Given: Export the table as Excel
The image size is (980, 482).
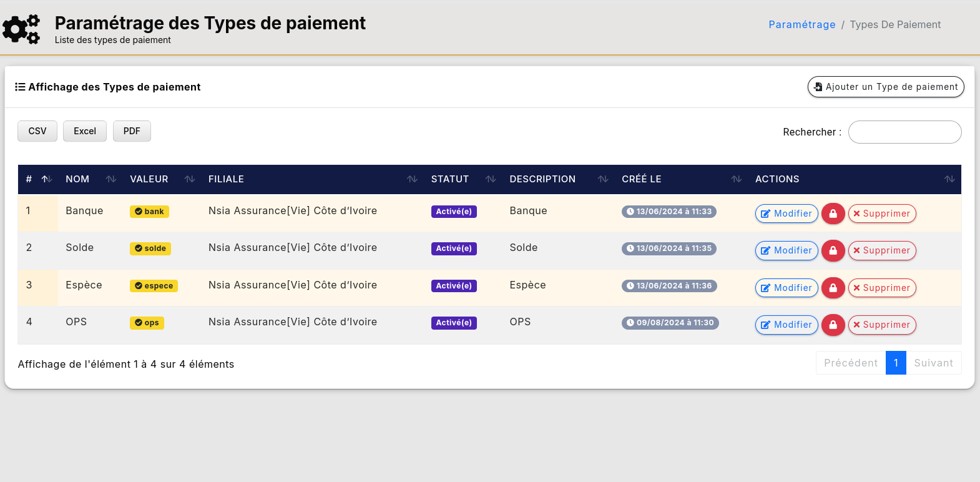Looking at the screenshot, I should [85, 131].
